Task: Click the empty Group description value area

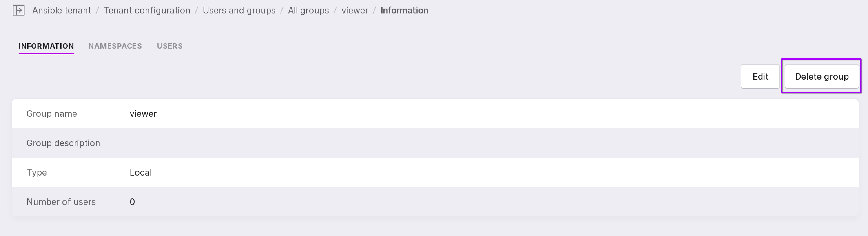Action: click(x=472, y=143)
